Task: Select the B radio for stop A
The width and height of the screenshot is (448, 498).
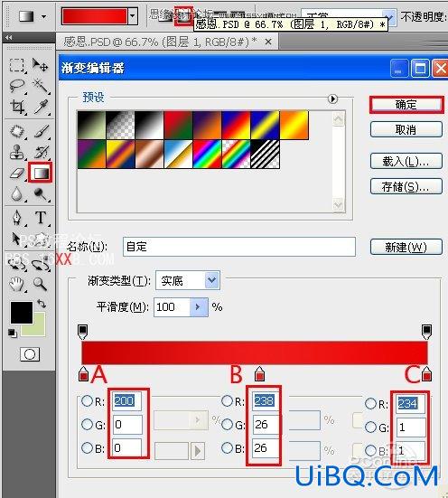Action: (x=87, y=447)
